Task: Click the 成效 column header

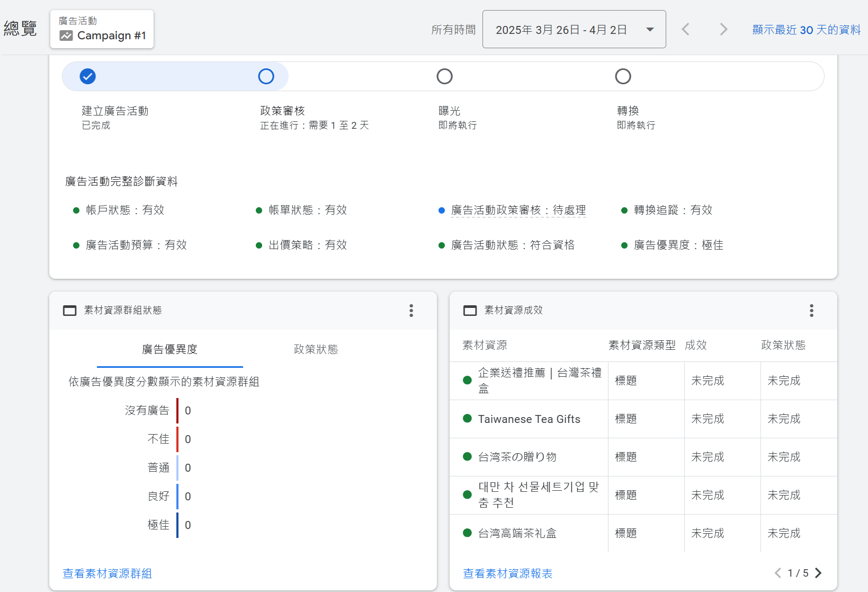Action: click(x=696, y=346)
